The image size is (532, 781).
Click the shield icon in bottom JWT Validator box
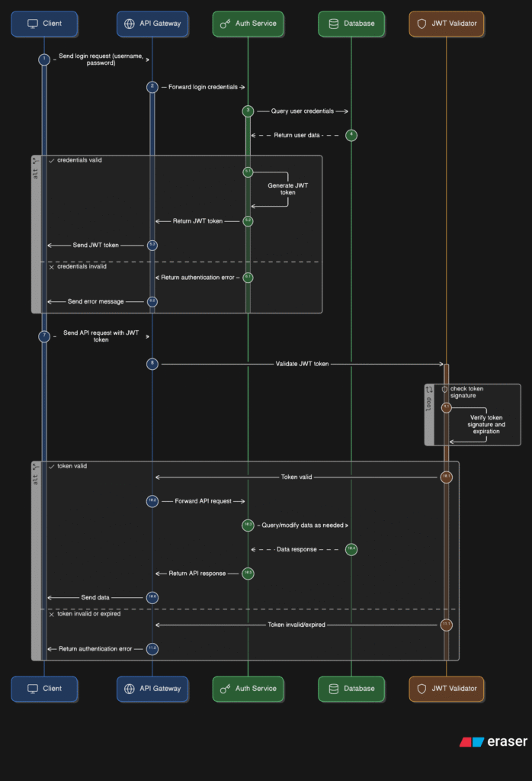point(421,689)
